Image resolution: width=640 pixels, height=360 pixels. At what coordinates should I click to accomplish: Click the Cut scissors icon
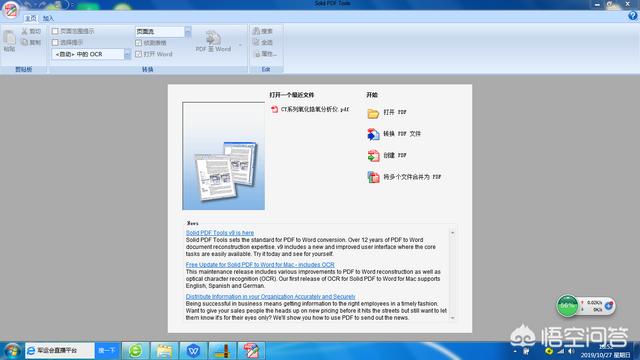(x=24, y=31)
